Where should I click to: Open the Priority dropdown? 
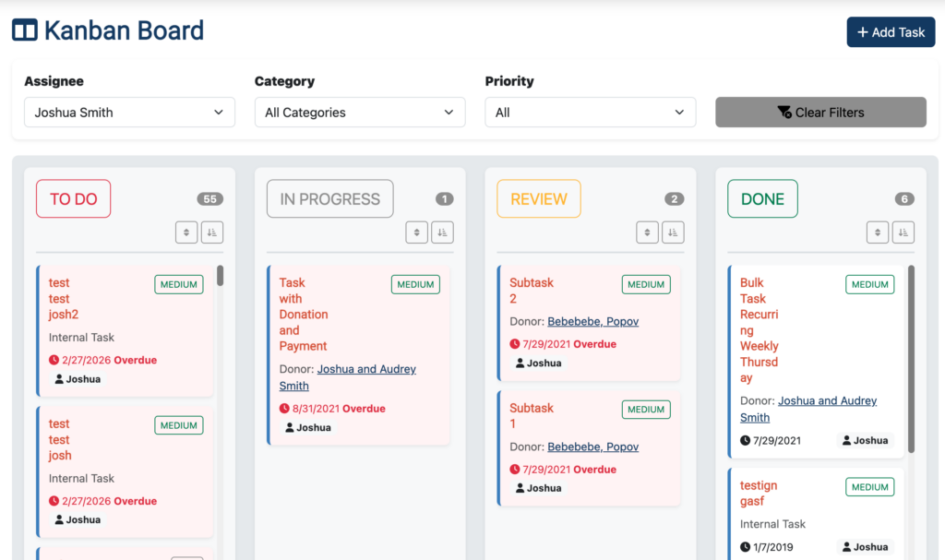[x=590, y=112]
